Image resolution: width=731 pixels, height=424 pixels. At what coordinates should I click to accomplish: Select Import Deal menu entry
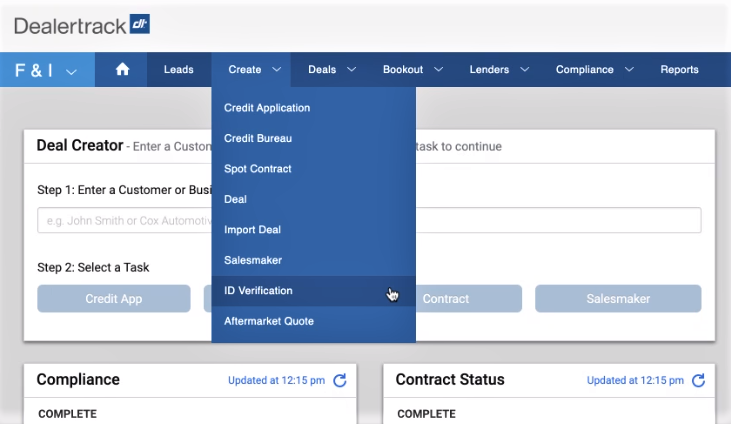[313, 229]
